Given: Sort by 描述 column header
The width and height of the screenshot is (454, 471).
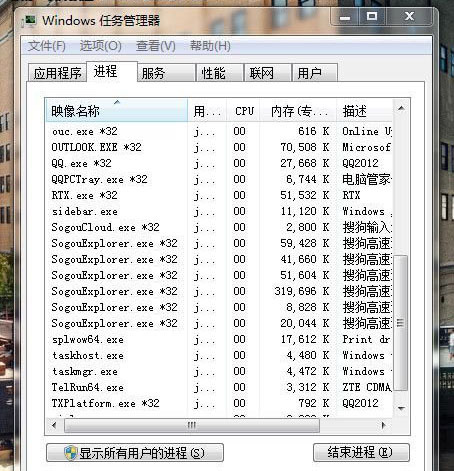Looking at the screenshot, I should [x=364, y=111].
